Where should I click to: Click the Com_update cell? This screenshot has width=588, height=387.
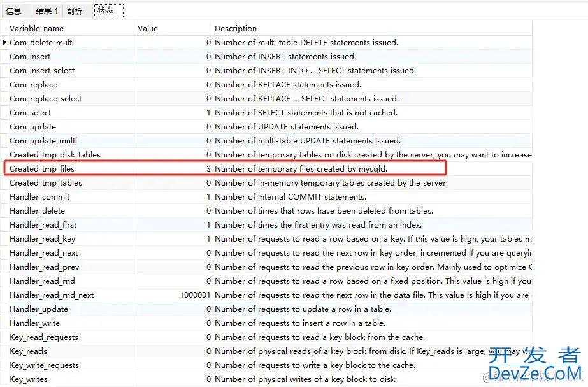pos(71,126)
